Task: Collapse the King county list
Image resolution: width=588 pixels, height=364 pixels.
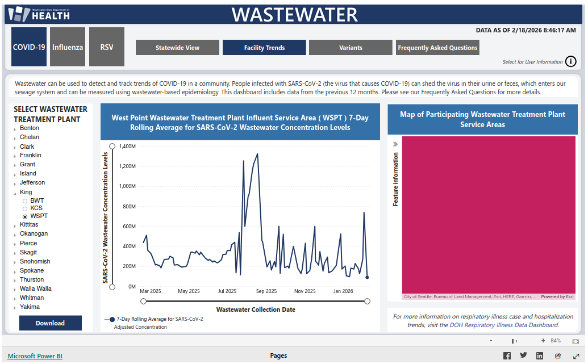Action: [15, 193]
